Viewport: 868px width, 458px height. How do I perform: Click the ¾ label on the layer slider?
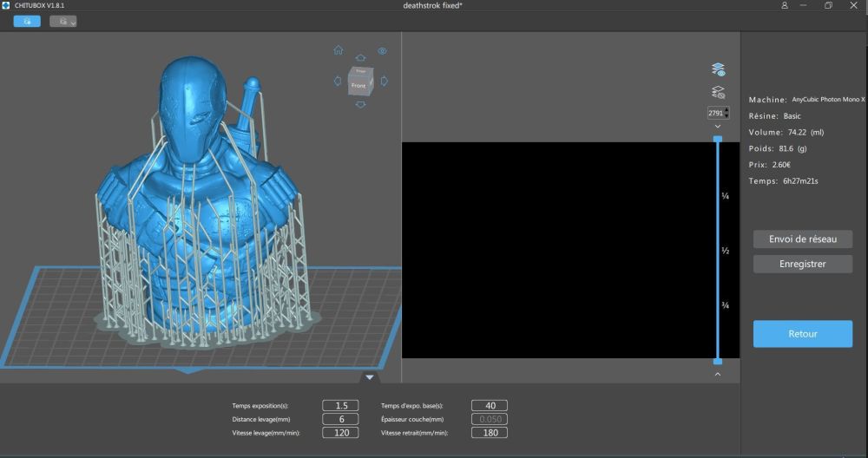(725, 305)
